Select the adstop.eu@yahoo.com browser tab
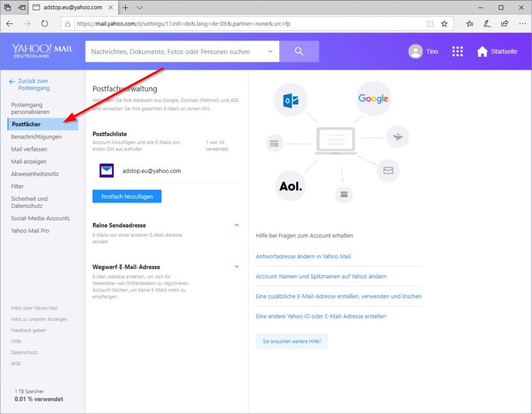 73,7
